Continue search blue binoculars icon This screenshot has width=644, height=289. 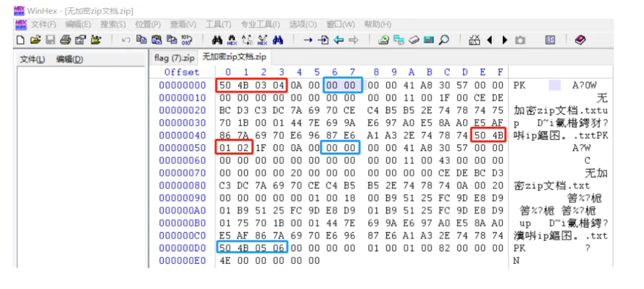pos(278,40)
